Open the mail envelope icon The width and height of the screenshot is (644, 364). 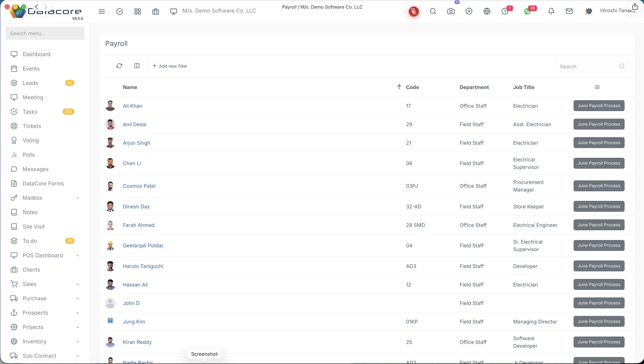click(x=569, y=11)
